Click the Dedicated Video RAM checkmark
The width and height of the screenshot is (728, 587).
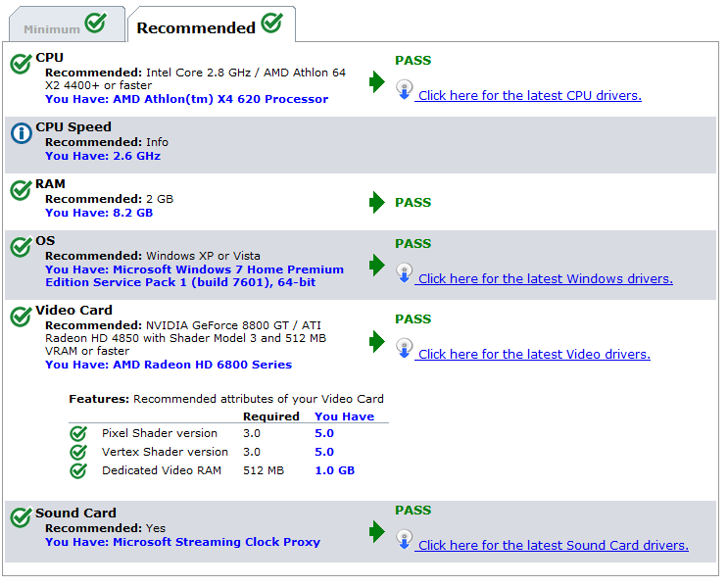78,470
